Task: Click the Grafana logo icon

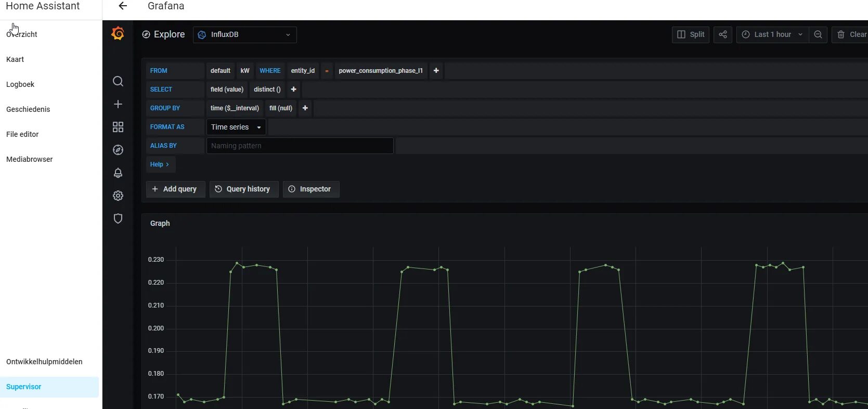Action: coord(118,34)
